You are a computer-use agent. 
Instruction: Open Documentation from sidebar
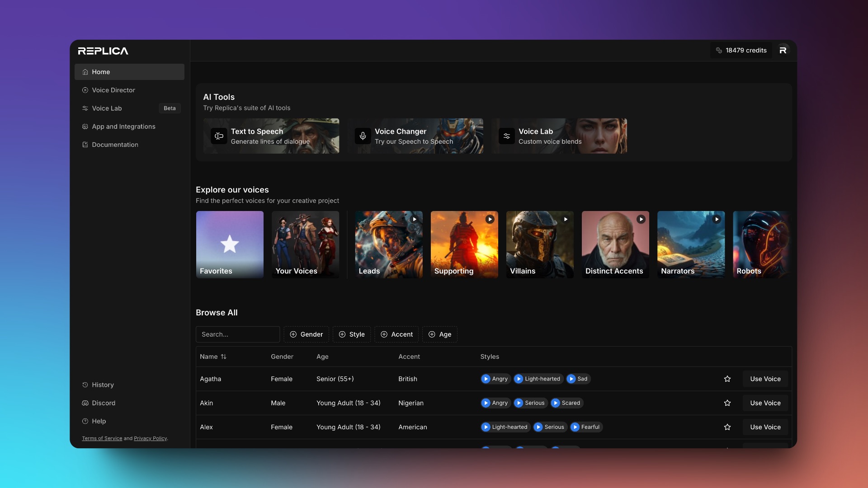tap(129, 145)
